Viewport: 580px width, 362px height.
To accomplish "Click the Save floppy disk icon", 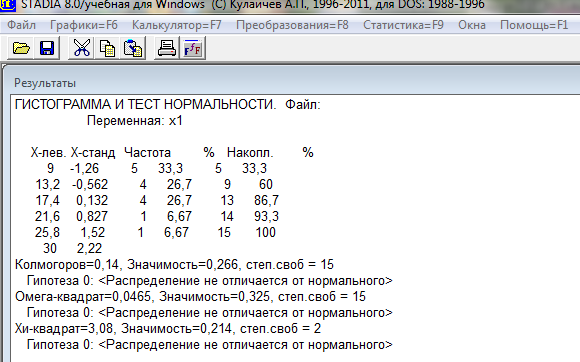I will (47, 48).
